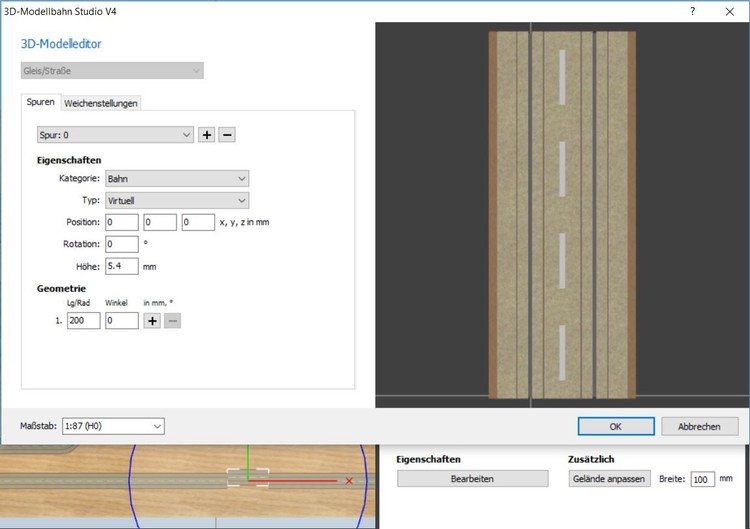This screenshot has width=750, height=529.
Task: Close the 3D-Modelleditor dialog
Action: (x=729, y=10)
